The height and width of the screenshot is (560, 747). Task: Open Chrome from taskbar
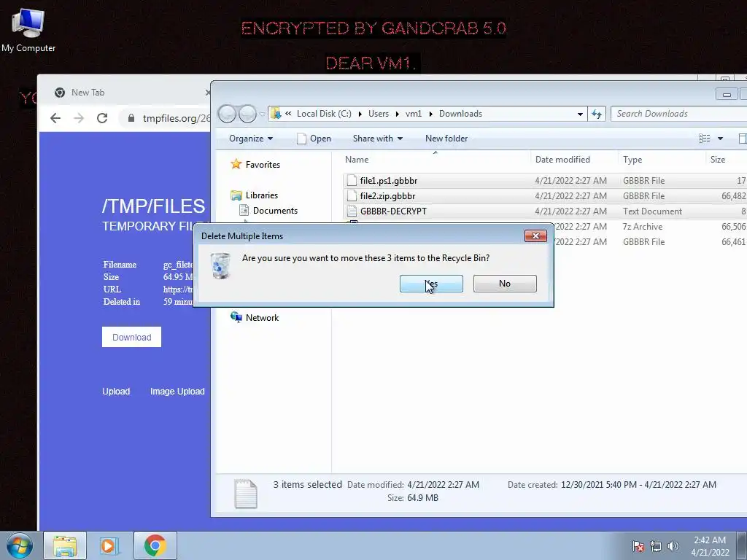point(155,545)
